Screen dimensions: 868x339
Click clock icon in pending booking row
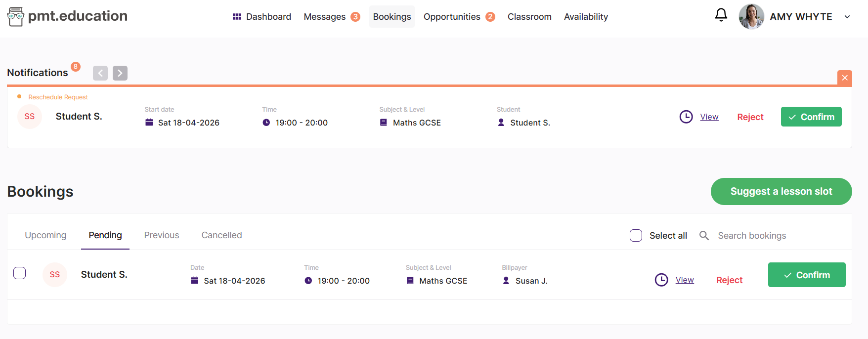tap(661, 280)
